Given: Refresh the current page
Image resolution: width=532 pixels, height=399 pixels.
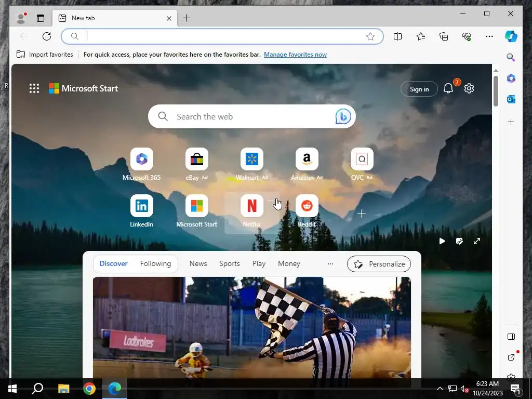Looking at the screenshot, I should point(47,36).
